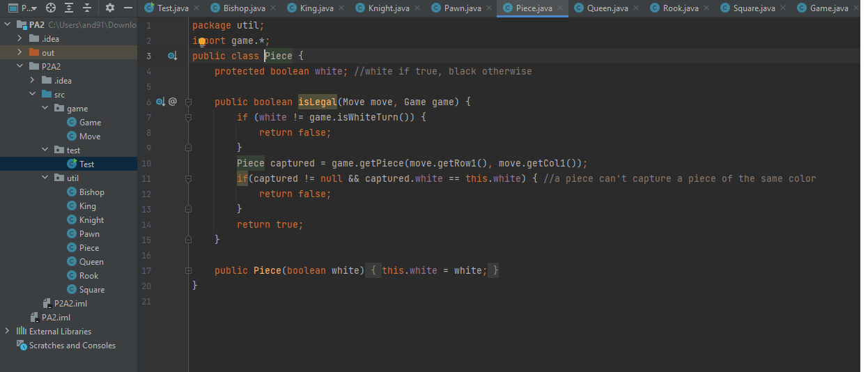Close the Bishop.java tab
The image size is (868, 372).
[x=272, y=8]
